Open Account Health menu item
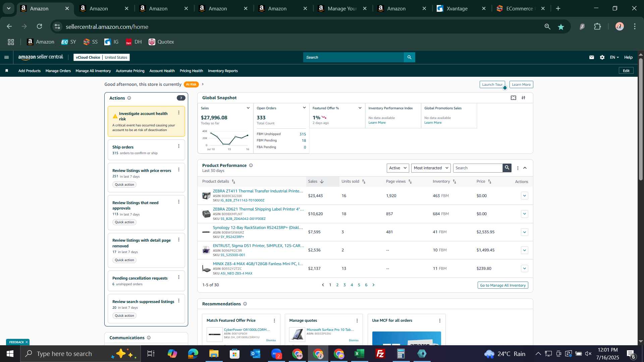 pyautogui.click(x=162, y=71)
